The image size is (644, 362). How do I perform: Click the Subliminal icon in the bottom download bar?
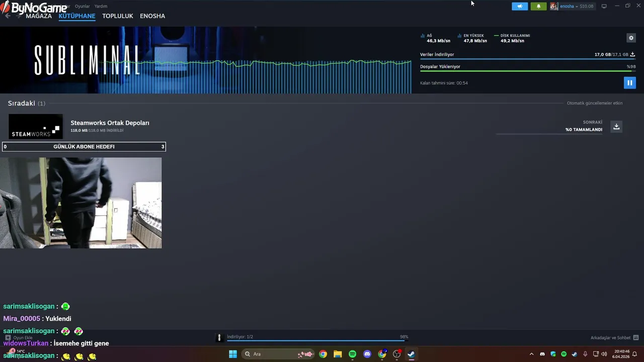219,337
